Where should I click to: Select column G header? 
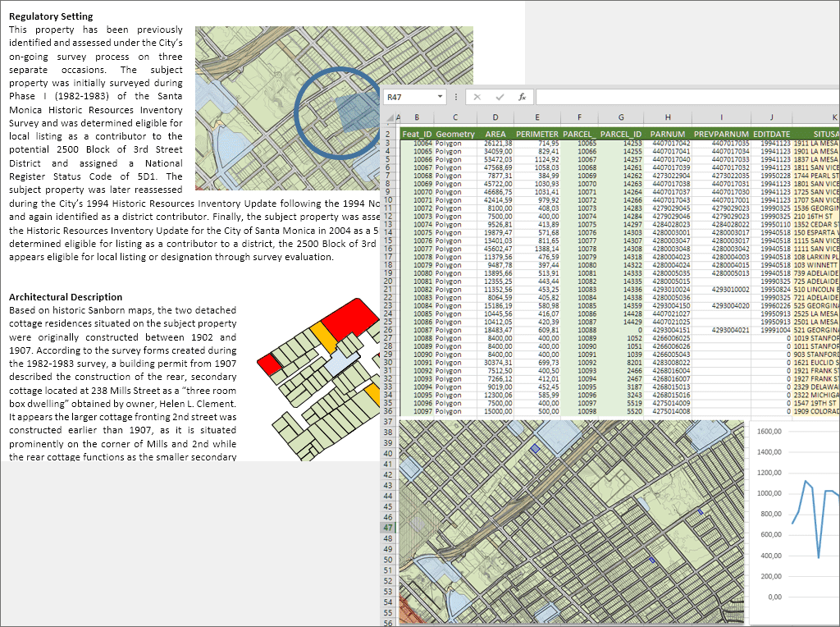(x=621, y=117)
